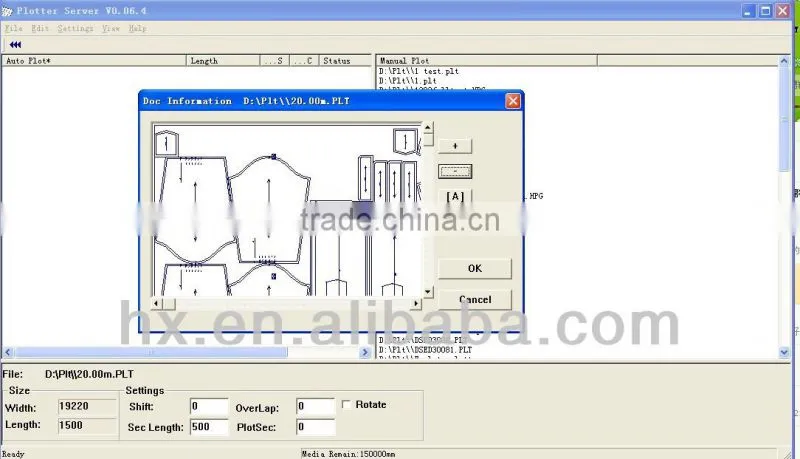Open the Settings menu
800x459 pixels.
click(x=75, y=29)
